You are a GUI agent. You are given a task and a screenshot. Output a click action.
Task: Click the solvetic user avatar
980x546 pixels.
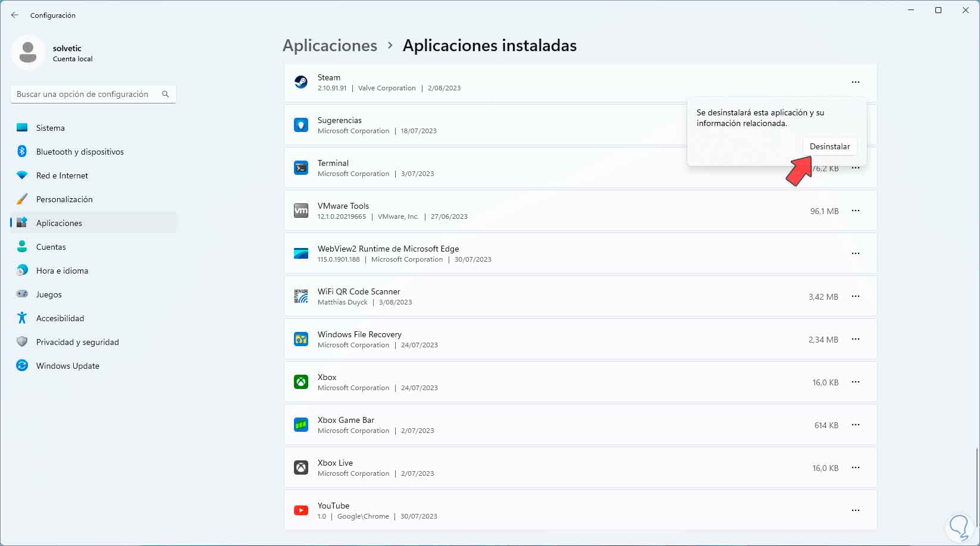click(x=28, y=52)
